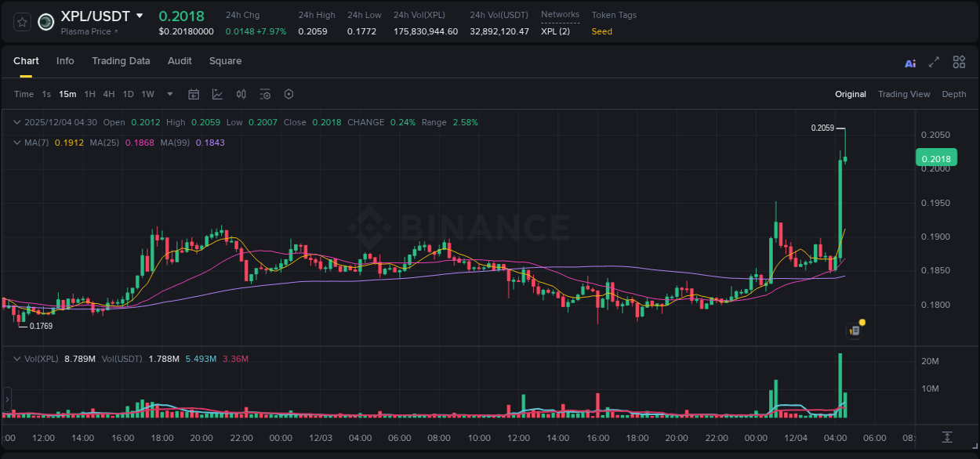Image resolution: width=980 pixels, height=459 pixels.
Task: Open the XPL/USDT pair dropdown
Action: tap(140, 16)
